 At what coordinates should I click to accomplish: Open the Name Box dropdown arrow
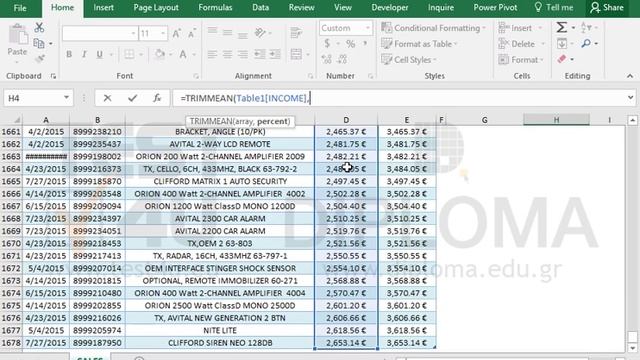tap(66, 98)
